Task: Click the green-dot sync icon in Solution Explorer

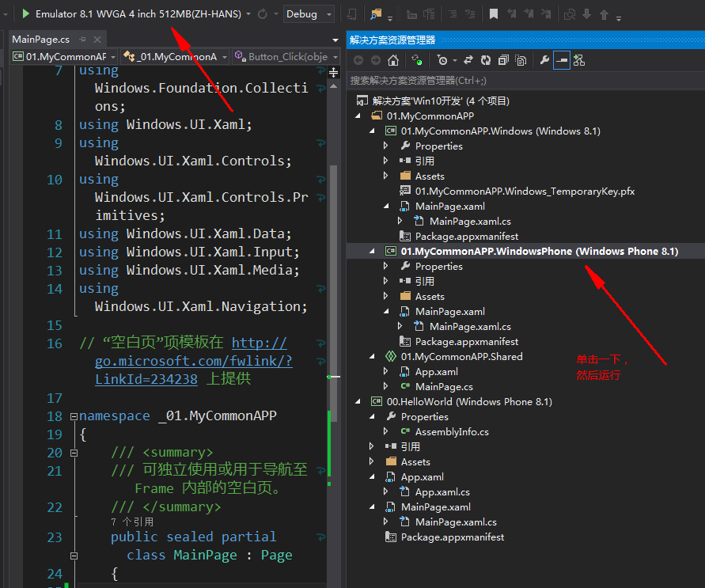Action: (417, 60)
